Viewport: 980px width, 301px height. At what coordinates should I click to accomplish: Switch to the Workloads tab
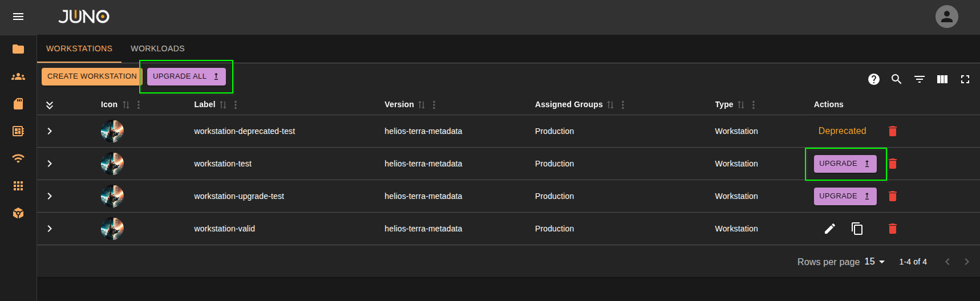click(x=157, y=48)
